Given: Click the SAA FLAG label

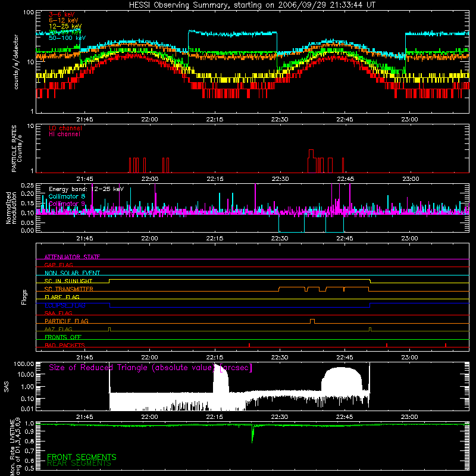Looking at the screenshot, I should pyautogui.click(x=58, y=313).
